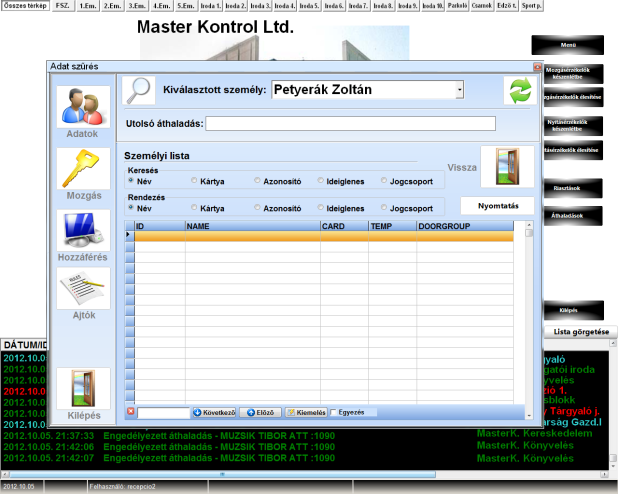This screenshot has width=618, height=494.
Task: Open the Hozzáférés computer icon
Action: [x=83, y=231]
